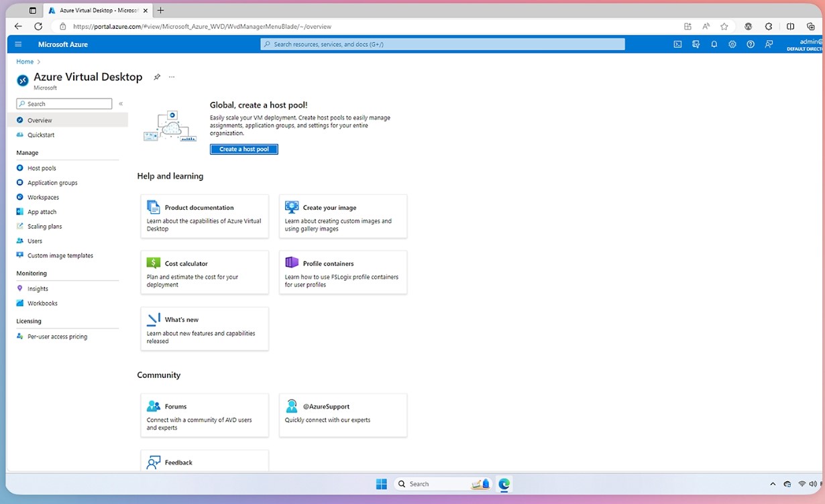Open the Copilot icon in Azure header
This screenshot has width=825, height=504.
click(x=696, y=44)
